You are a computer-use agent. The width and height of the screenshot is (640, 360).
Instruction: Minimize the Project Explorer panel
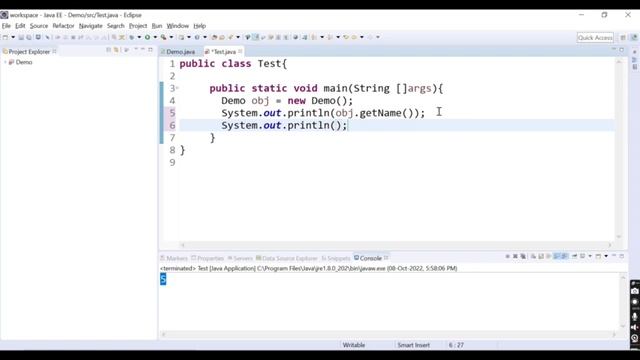142,50
